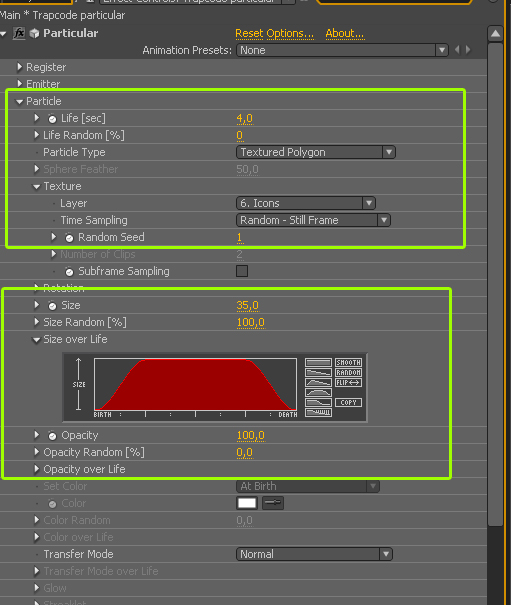This screenshot has height=605, width=511.
Task: Flip the Size over Life curve
Action: click(349, 382)
